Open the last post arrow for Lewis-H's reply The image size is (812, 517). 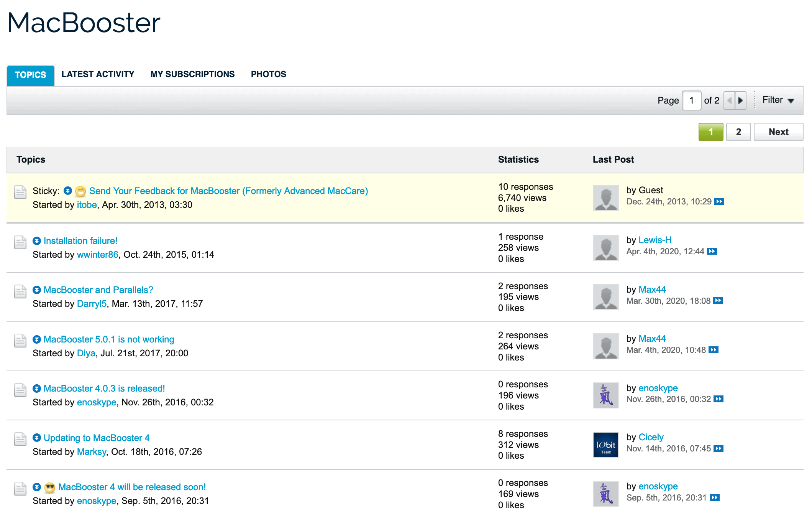712,252
